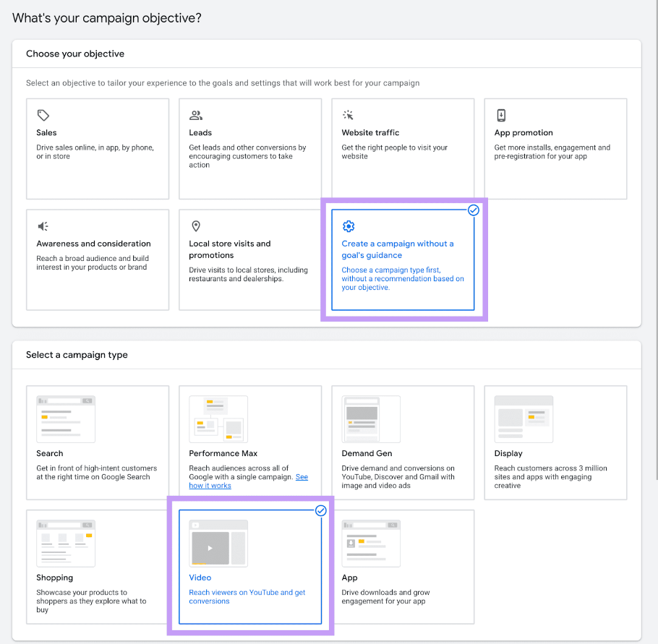This screenshot has width=658, height=644.
Task: Click the 'Create a campaign without a goal's guidance' title
Action: [x=398, y=249]
